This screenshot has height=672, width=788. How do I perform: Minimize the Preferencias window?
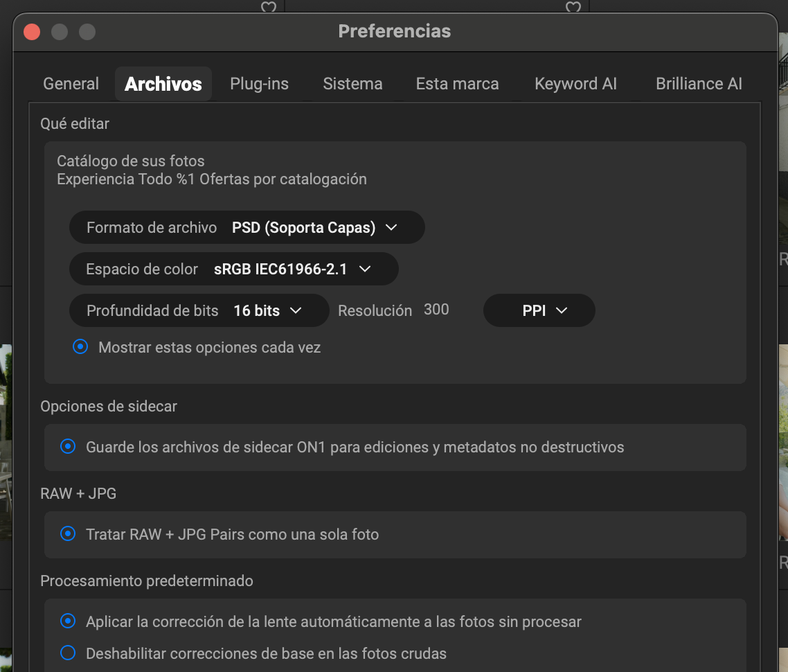tap(60, 32)
